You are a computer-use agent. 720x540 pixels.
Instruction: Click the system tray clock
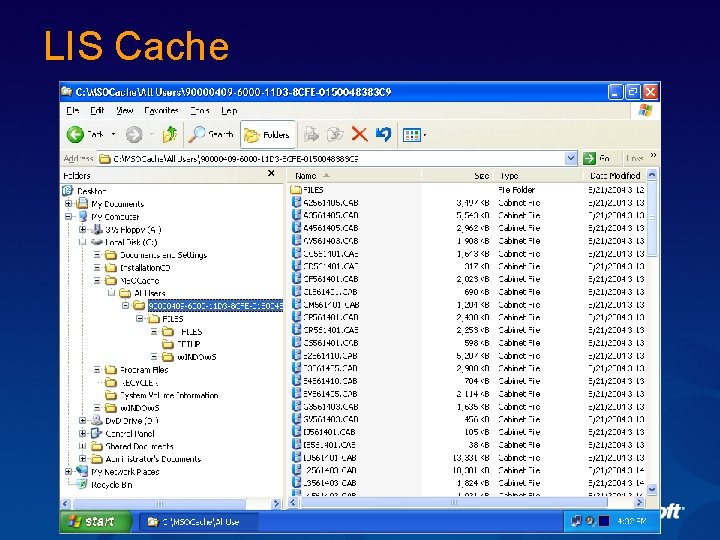[x=631, y=521]
